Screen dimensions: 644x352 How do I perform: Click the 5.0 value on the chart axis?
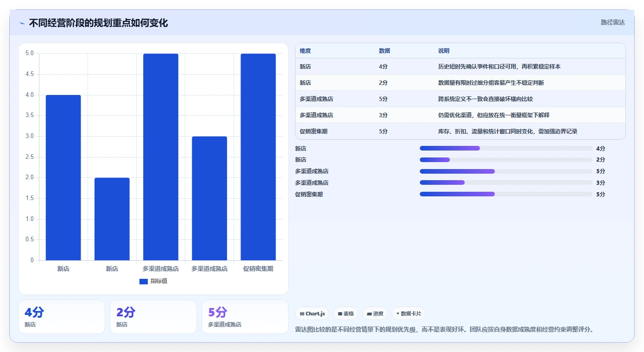point(30,53)
